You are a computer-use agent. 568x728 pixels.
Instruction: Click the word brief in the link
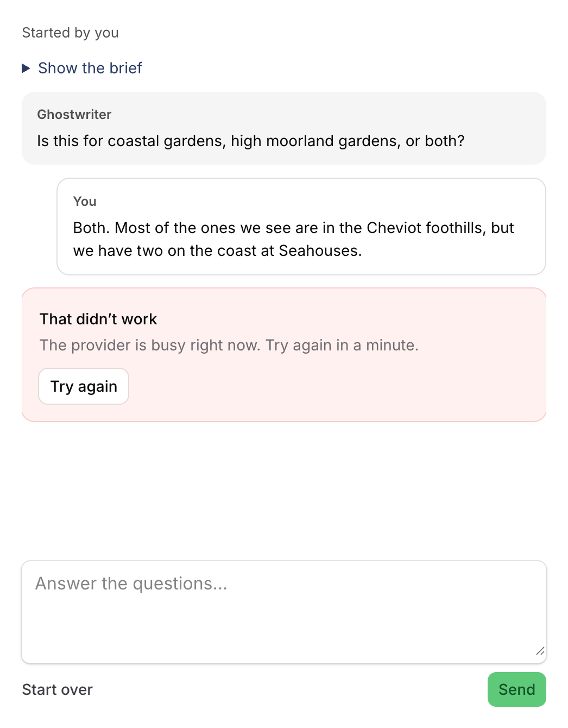[x=126, y=68]
